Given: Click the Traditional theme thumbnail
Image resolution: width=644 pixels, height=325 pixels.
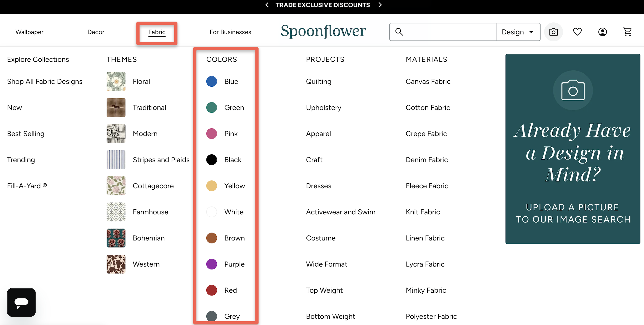Looking at the screenshot, I should pos(116,107).
